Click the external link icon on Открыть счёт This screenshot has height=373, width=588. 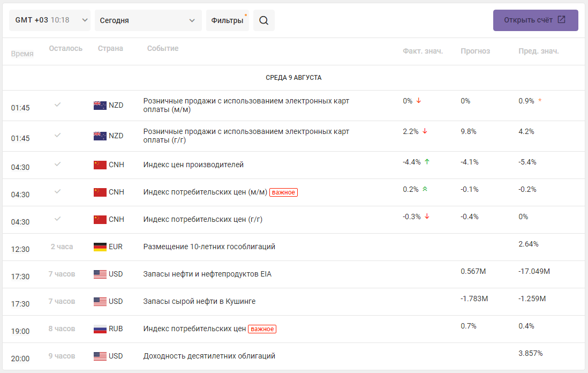pos(561,19)
